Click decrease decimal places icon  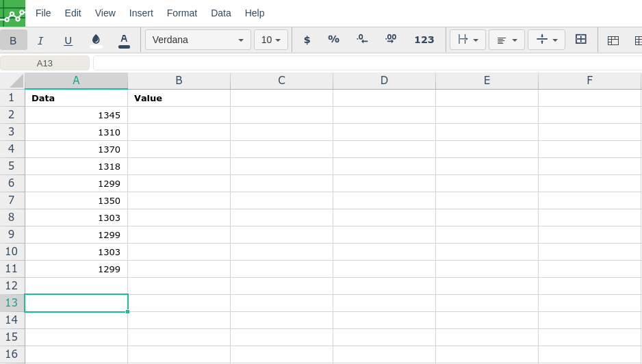(x=362, y=40)
